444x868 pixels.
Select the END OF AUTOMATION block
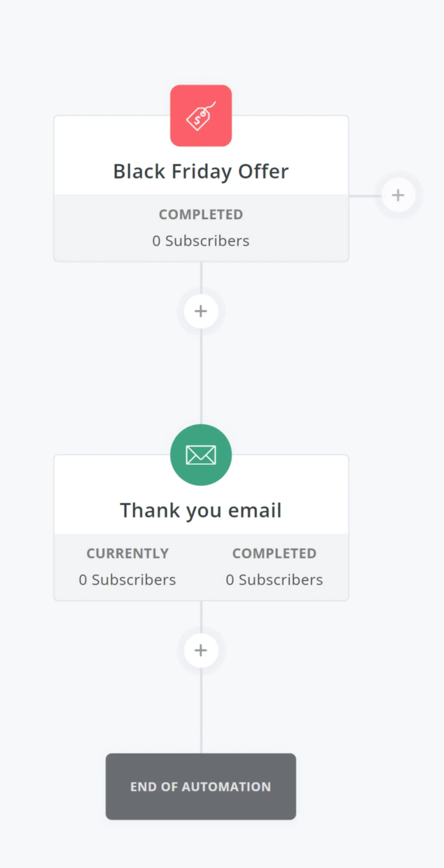click(x=201, y=787)
